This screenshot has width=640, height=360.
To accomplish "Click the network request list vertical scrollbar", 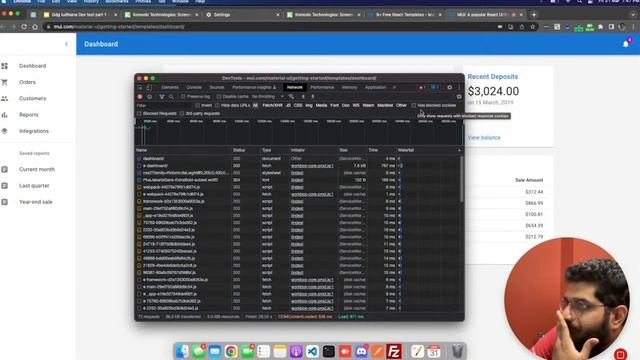I will (x=462, y=179).
